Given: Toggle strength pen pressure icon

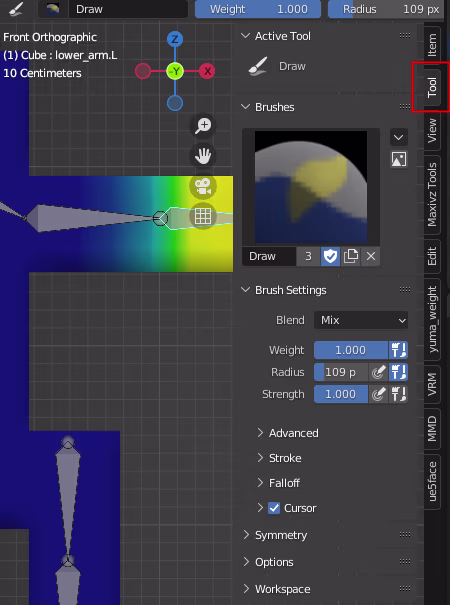Looking at the screenshot, I should (379, 394).
